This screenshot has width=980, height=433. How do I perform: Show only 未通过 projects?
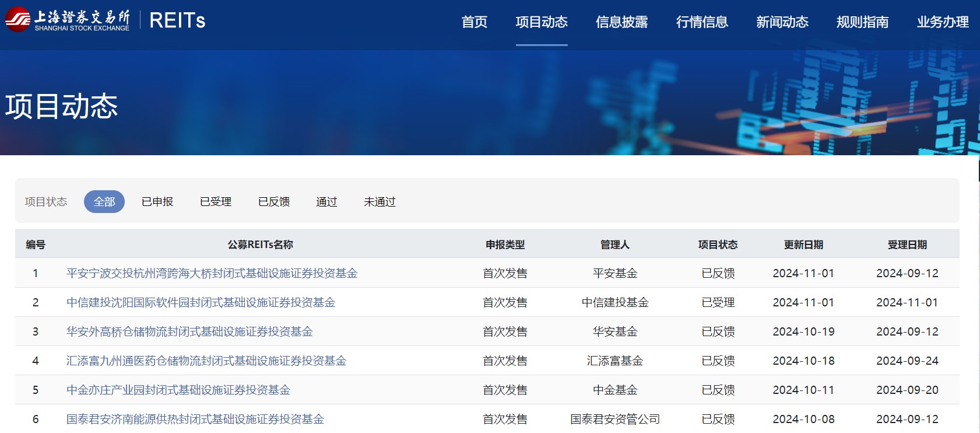point(380,202)
